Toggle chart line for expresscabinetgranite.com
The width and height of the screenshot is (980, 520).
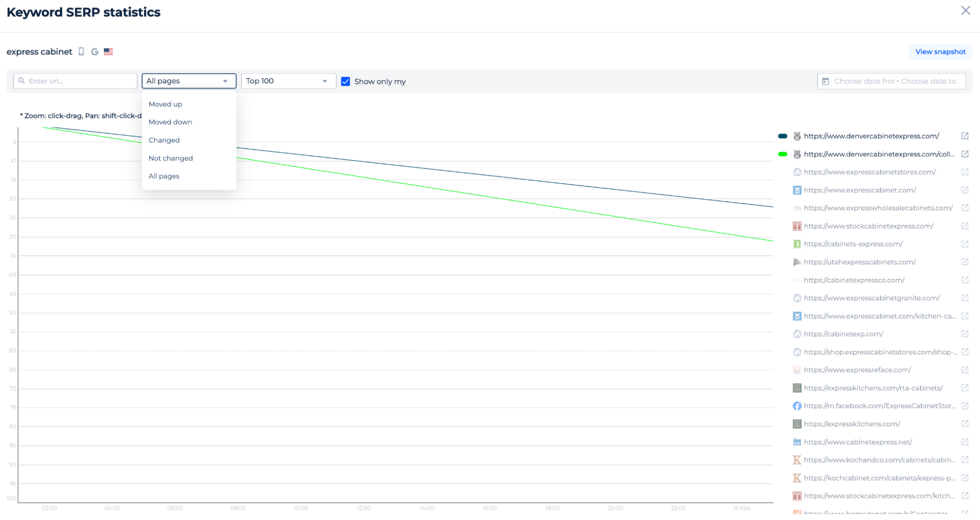point(867,297)
